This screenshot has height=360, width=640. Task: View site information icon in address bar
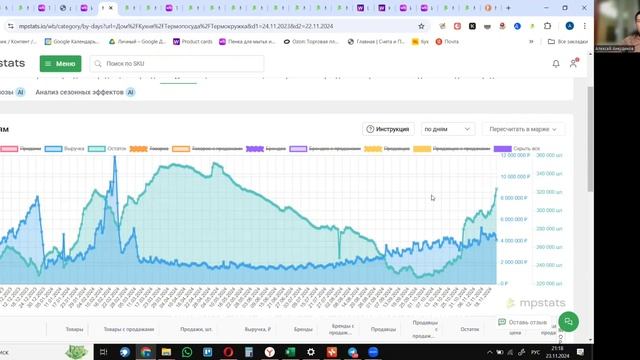click(10, 26)
